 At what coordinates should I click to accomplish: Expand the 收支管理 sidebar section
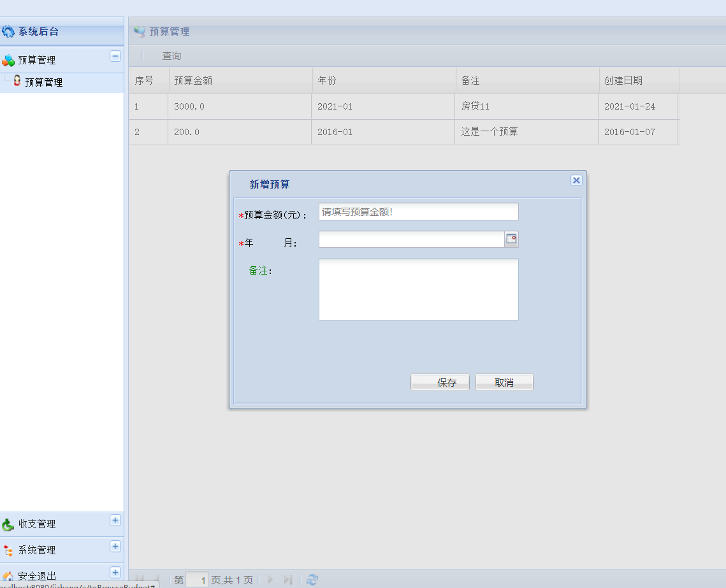click(115, 520)
